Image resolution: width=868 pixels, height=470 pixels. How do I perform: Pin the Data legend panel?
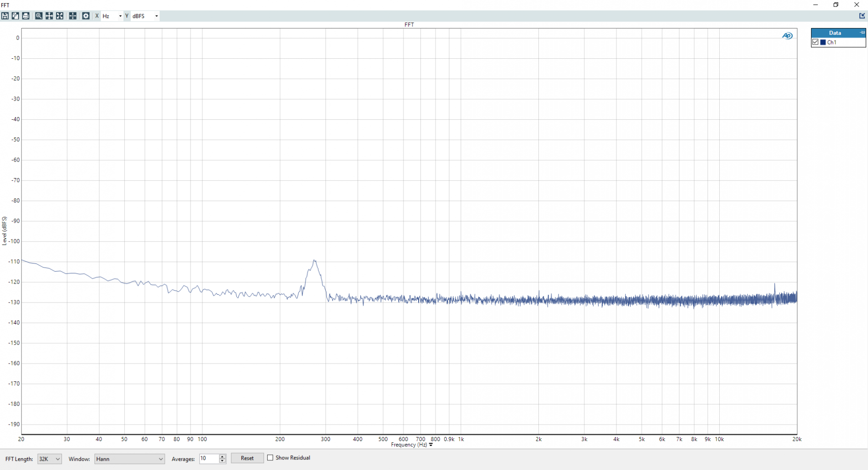pyautogui.click(x=862, y=33)
